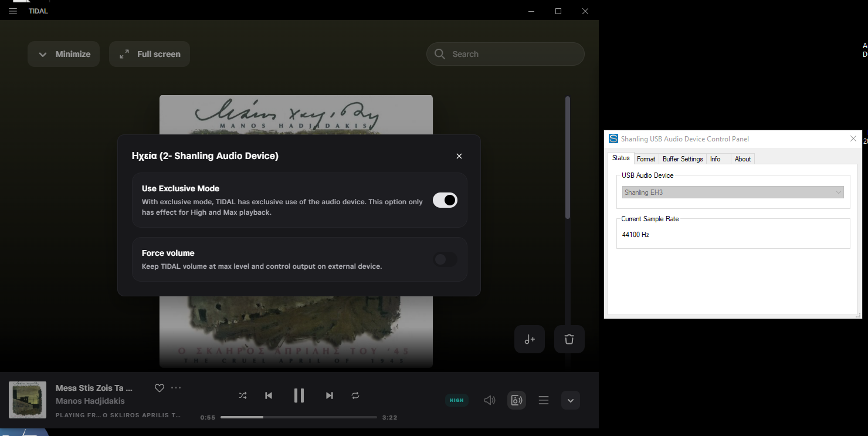Shuffle the play queue

point(243,396)
